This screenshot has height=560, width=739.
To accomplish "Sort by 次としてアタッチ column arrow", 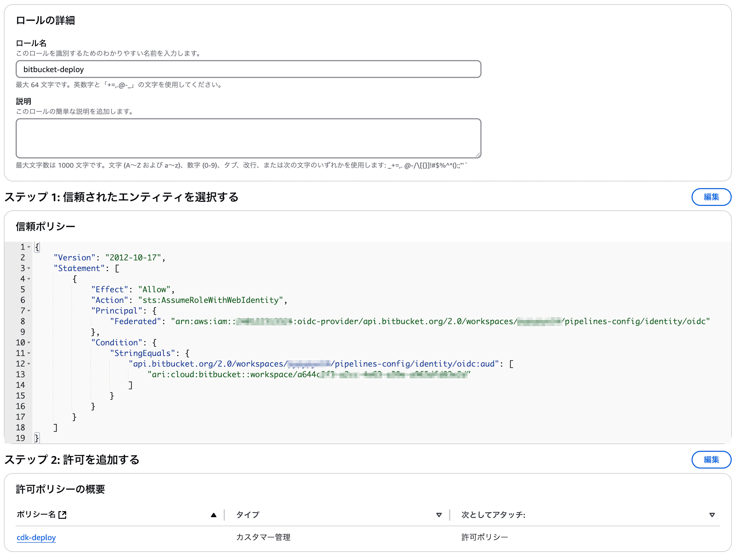I will pyautogui.click(x=712, y=515).
